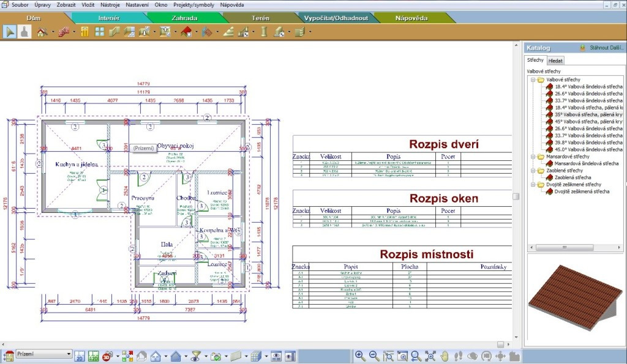Click the filter funnel view icon
The height and width of the screenshot is (364, 627).
click(197, 356)
